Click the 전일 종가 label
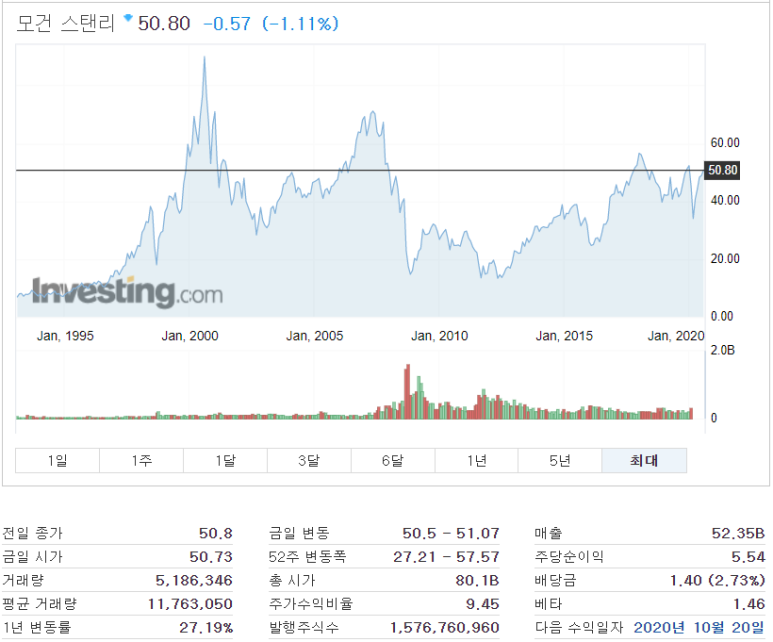Screen dimensions: 773x642 33,533
